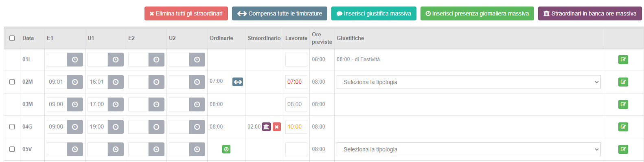Click 'Compensa tutte le timbrature' button

[281, 13]
